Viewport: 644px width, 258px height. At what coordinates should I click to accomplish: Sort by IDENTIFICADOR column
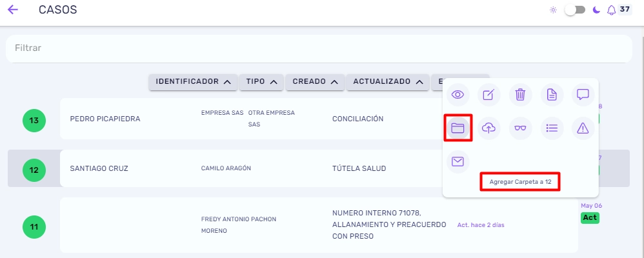(x=193, y=82)
